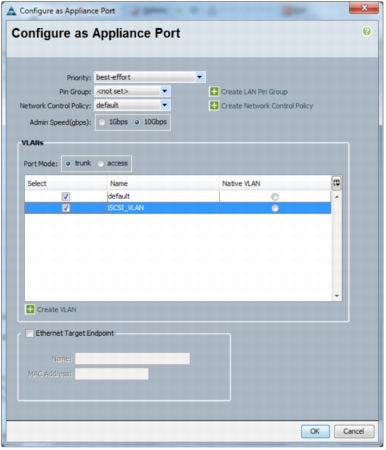This screenshot has height=450, width=386.
Task: Click the Create Network Control Policy plus icon
Action: click(x=214, y=106)
